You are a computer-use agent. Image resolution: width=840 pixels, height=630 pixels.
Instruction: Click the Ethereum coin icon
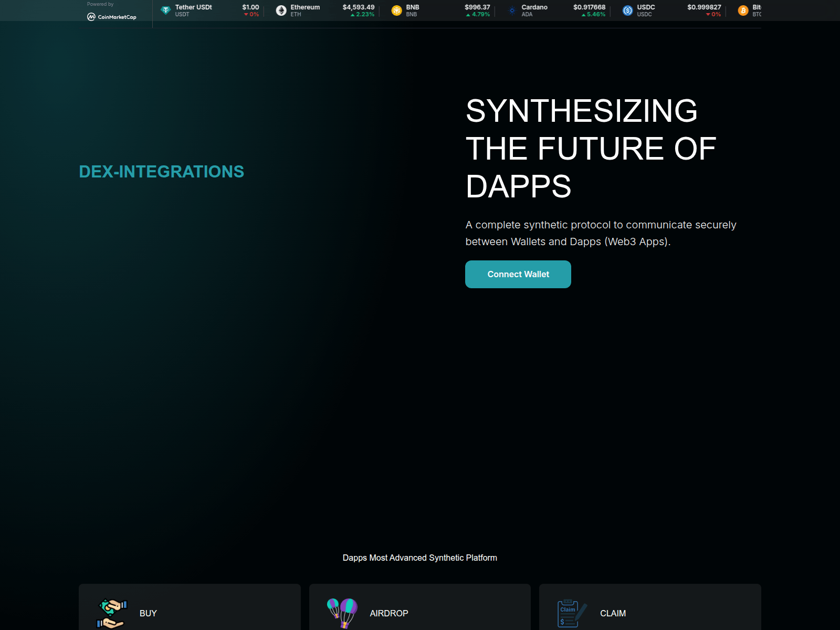281,10
